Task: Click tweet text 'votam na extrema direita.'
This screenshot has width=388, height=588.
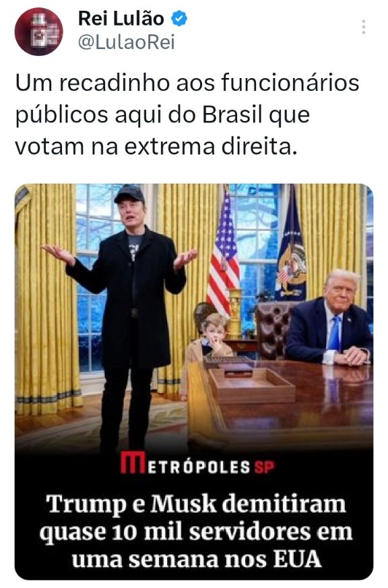Action: coord(156,147)
